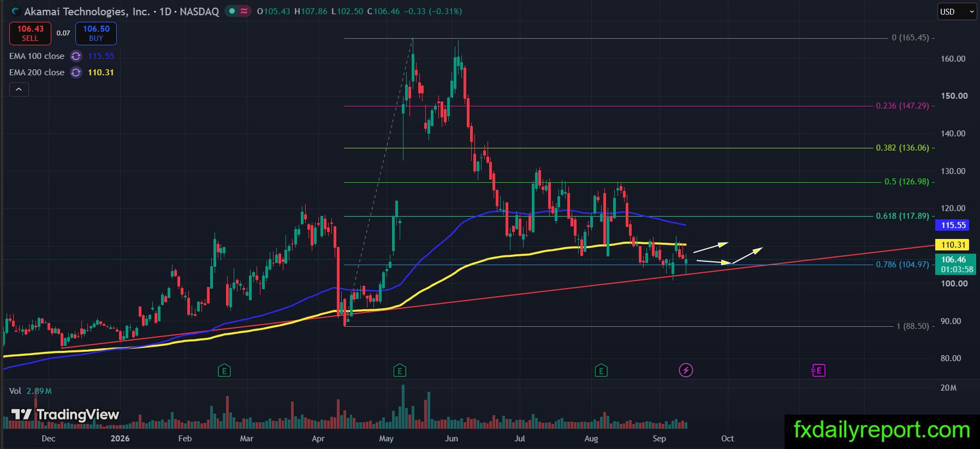Open the upcoming earnings marker near October
The height and width of the screenshot is (449, 980).
(x=818, y=371)
